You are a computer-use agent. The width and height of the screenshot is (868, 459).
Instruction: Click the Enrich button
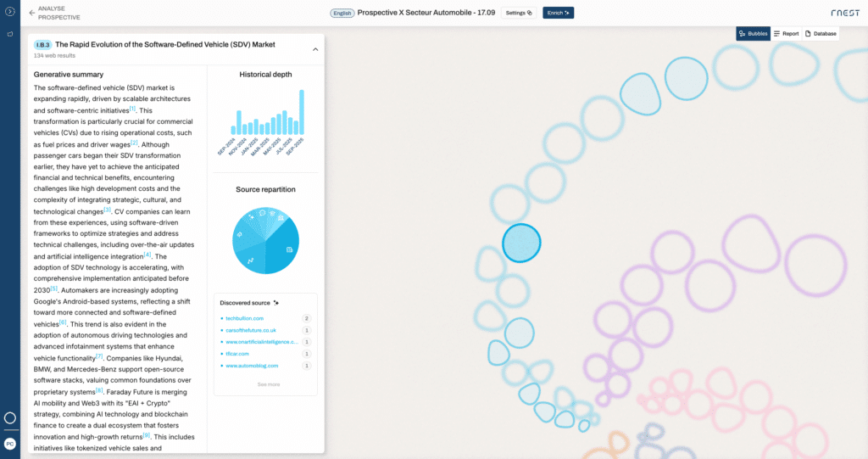point(558,13)
